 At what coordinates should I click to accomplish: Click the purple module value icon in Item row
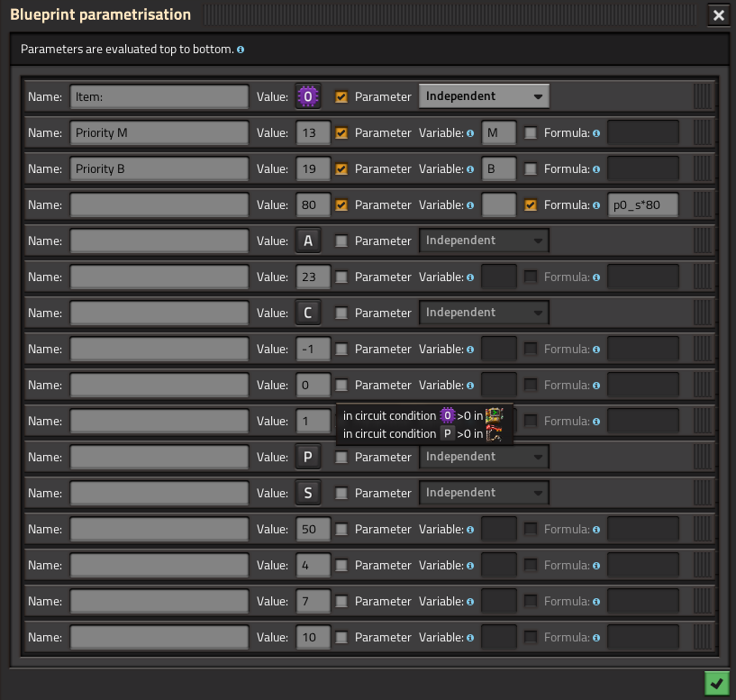308,96
